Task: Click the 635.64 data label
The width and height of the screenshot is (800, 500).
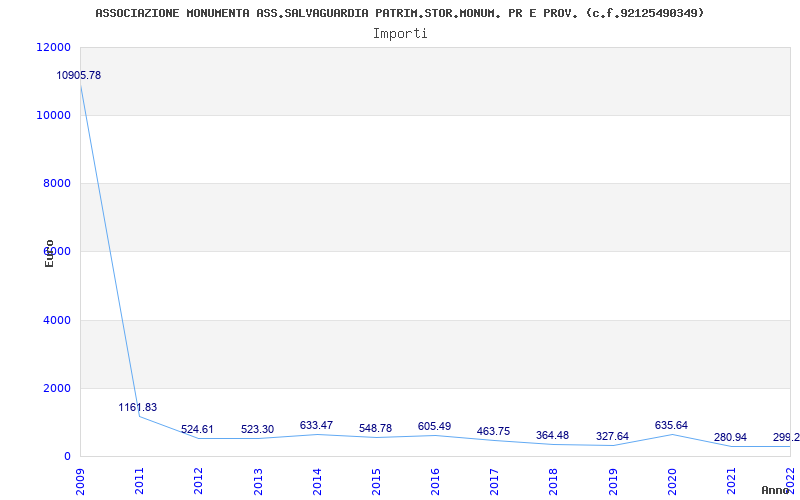Action: pyautogui.click(x=671, y=426)
